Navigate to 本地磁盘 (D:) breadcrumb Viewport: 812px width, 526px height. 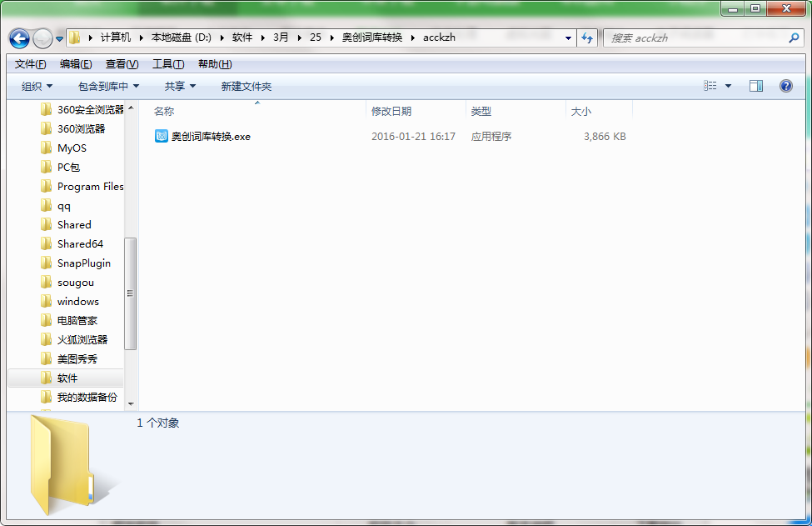pyautogui.click(x=182, y=38)
